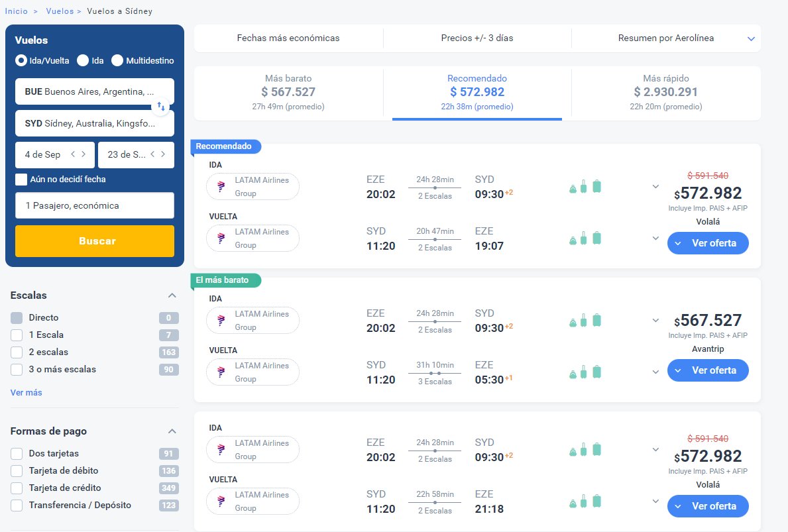The image size is (788, 532).
Task: Click baggage icons on 20h 47min VUELTA flight
Action: [x=585, y=238]
